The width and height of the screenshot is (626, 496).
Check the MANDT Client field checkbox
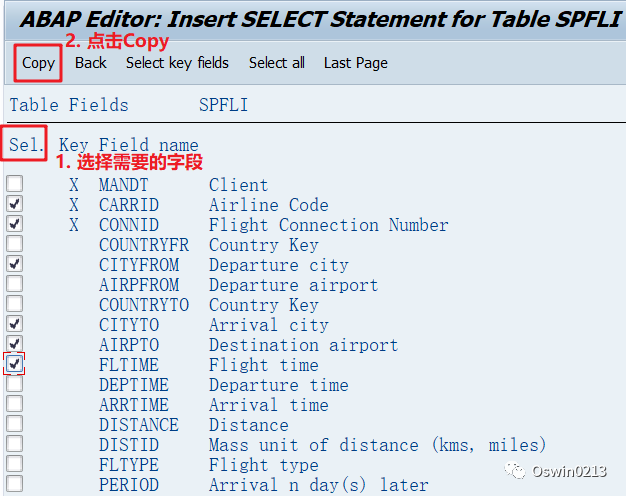pos(15,184)
